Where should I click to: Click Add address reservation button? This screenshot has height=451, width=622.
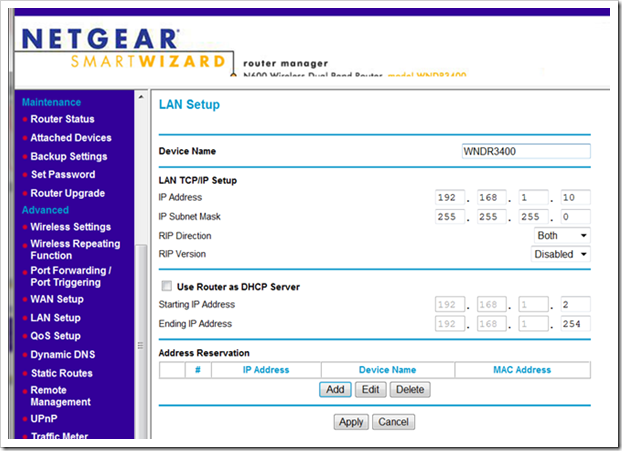pyautogui.click(x=335, y=390)
